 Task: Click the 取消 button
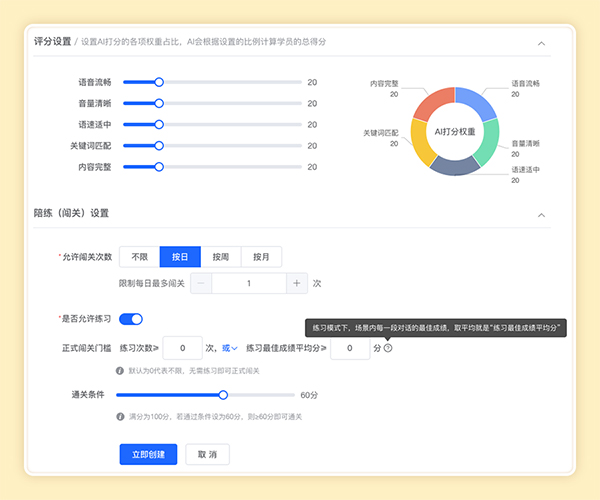click(x=208, y=454)
